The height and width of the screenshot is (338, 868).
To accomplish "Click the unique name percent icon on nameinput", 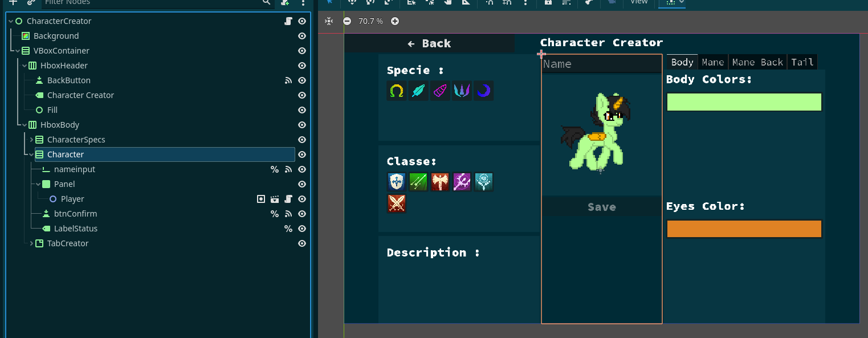I will [x=275, y=169].
